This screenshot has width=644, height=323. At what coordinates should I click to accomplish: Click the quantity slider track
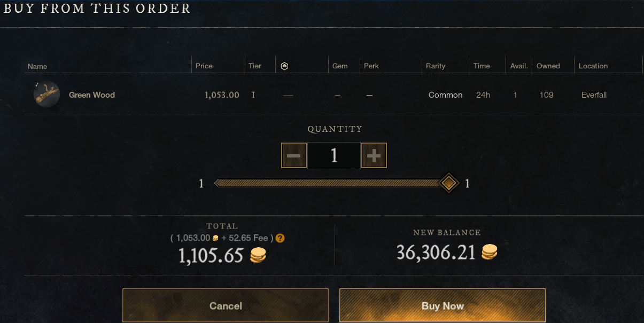[x=331, y=183]
